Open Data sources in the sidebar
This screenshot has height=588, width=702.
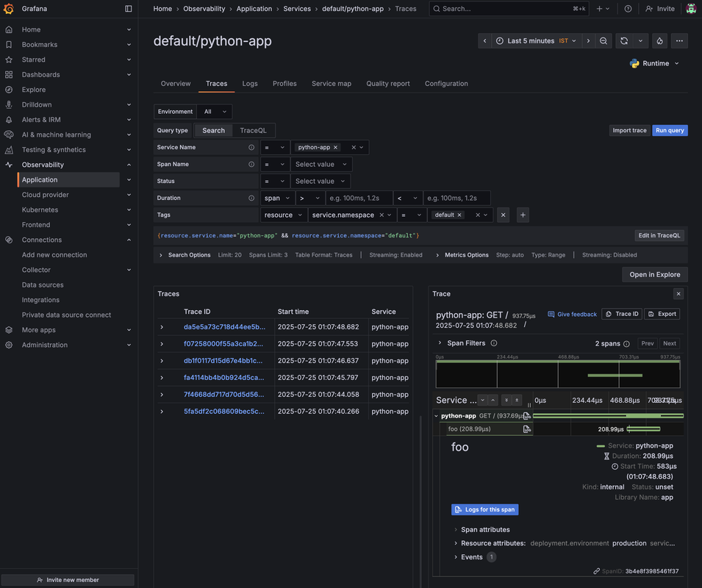43,285
